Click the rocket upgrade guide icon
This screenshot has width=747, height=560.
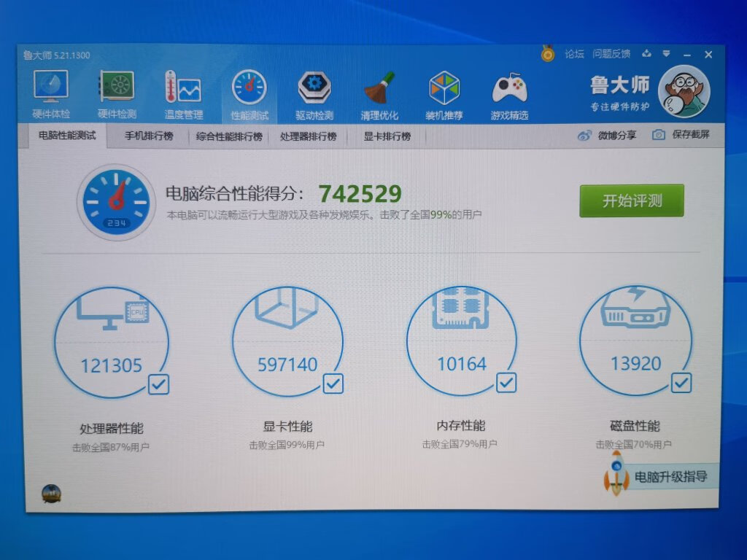click(615, 472)
